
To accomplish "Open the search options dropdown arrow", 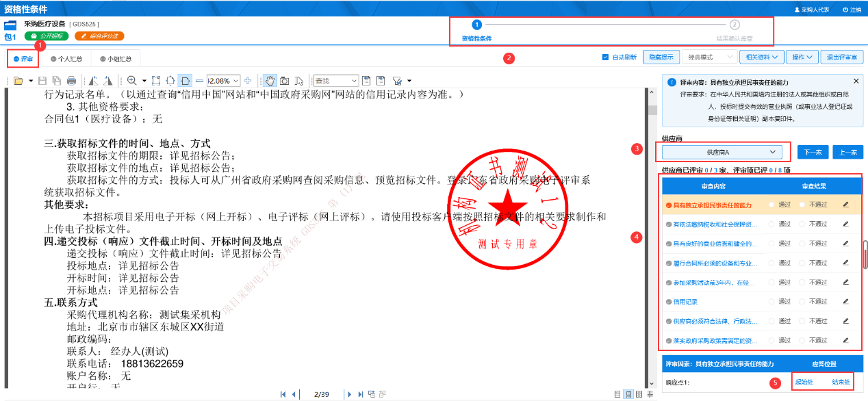I will coord(409,81).
